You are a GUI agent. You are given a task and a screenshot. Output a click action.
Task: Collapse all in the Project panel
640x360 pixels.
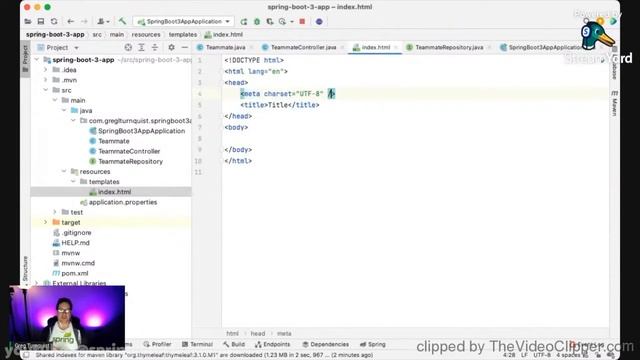(x=155, y=48)
